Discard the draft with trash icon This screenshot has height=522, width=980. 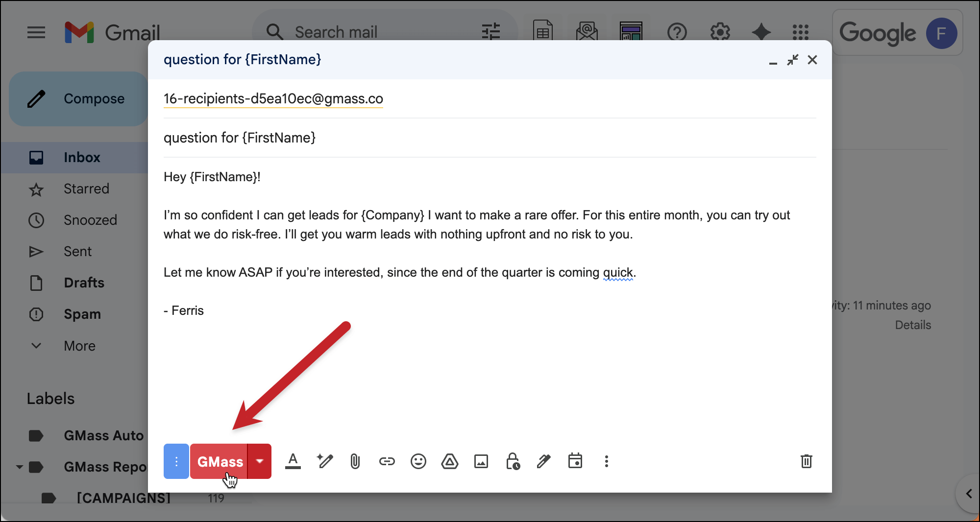[806, 461]
